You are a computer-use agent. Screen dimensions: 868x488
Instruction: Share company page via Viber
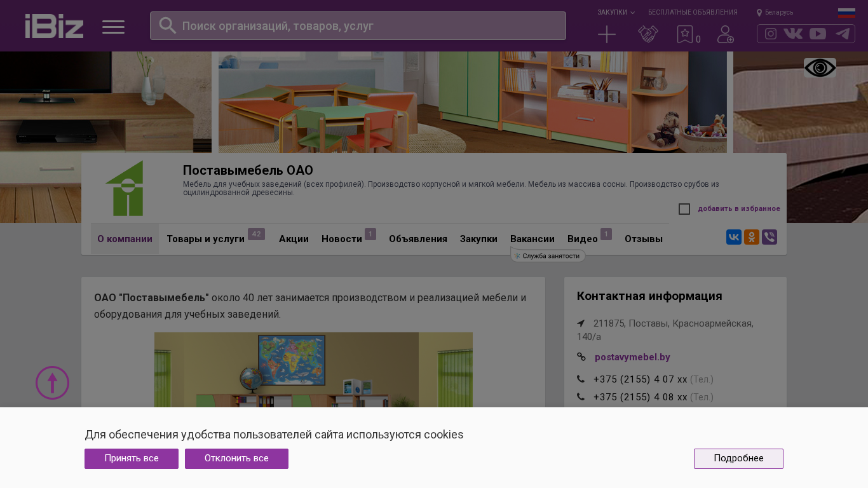[770, 237]
